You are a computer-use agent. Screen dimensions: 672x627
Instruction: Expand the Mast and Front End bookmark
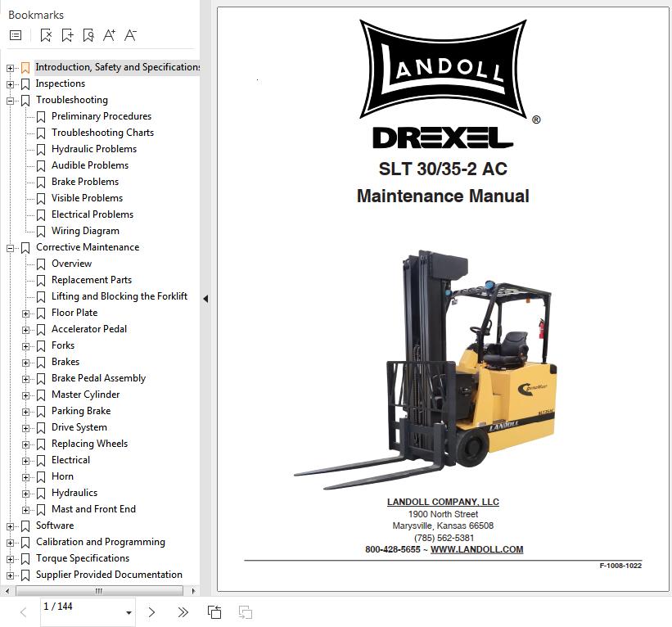[x=25, y=510]
